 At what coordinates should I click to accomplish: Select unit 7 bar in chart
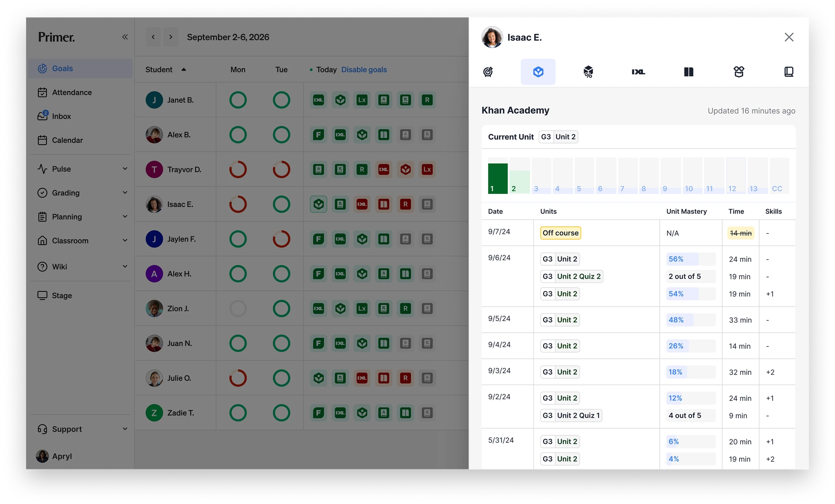point(628,176)
